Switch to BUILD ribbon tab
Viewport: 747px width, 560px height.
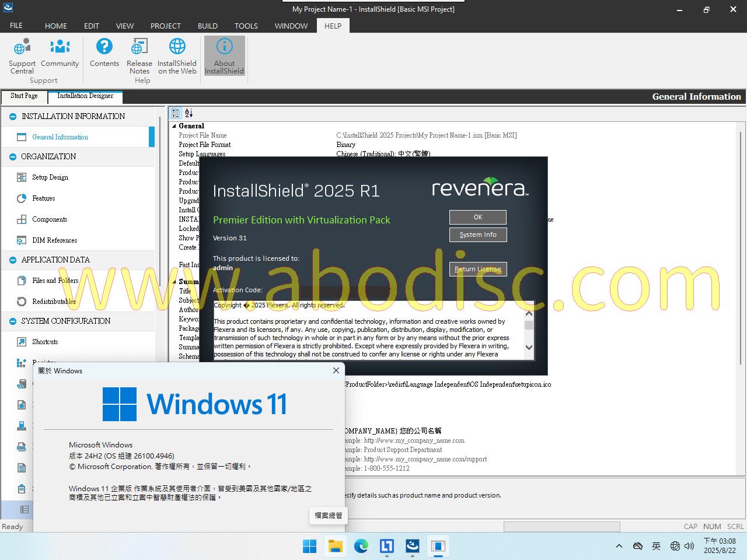pos(208,26)
